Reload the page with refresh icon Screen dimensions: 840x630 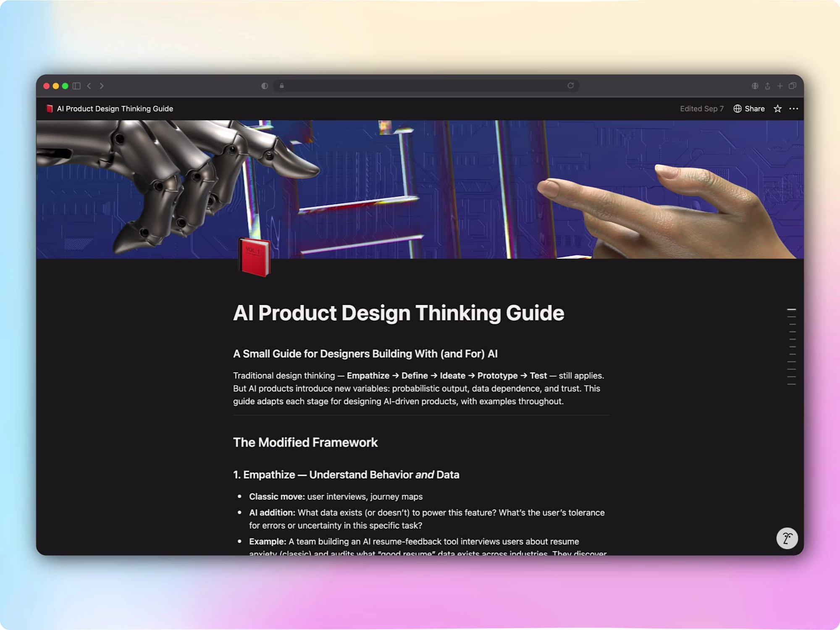[570, 86]
